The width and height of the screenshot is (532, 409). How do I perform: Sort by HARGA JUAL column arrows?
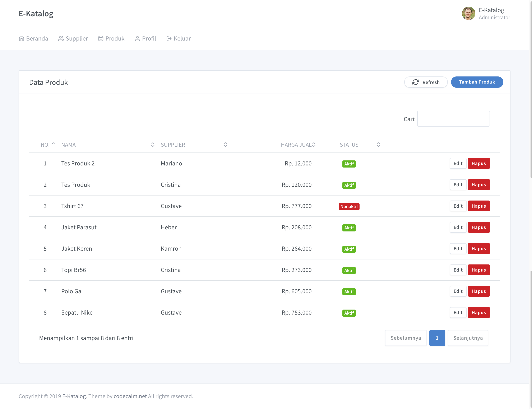314,145
